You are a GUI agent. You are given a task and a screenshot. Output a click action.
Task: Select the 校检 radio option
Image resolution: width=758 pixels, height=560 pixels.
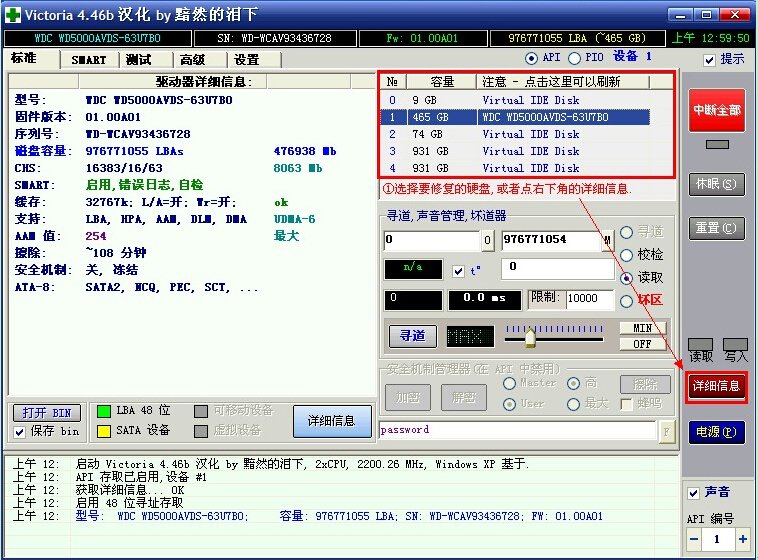[x=627, y=255]
